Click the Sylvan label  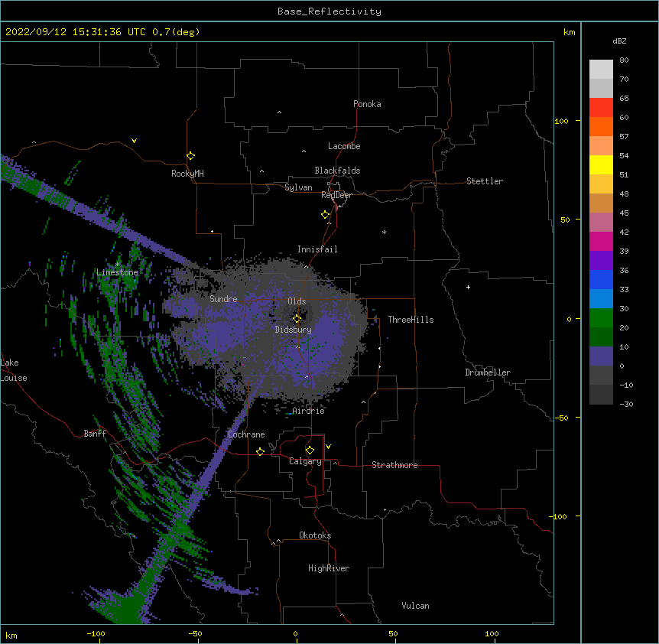point(298,187)
